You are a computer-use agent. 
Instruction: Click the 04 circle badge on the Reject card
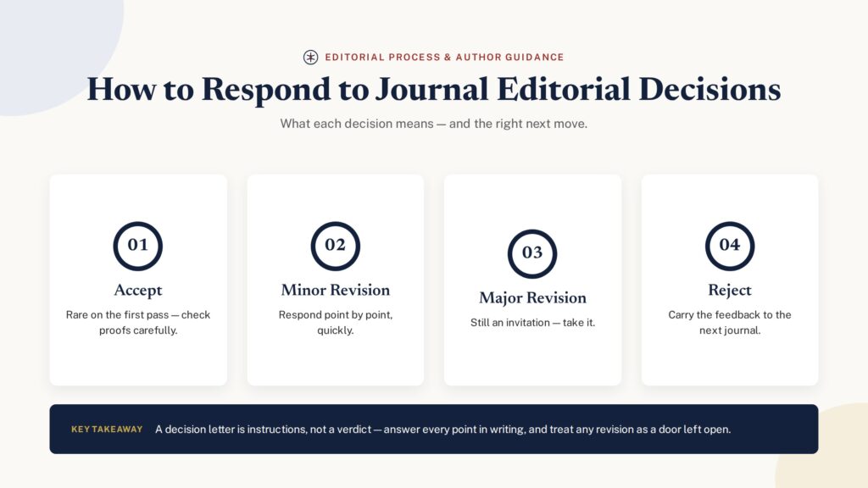pos(730,246)
